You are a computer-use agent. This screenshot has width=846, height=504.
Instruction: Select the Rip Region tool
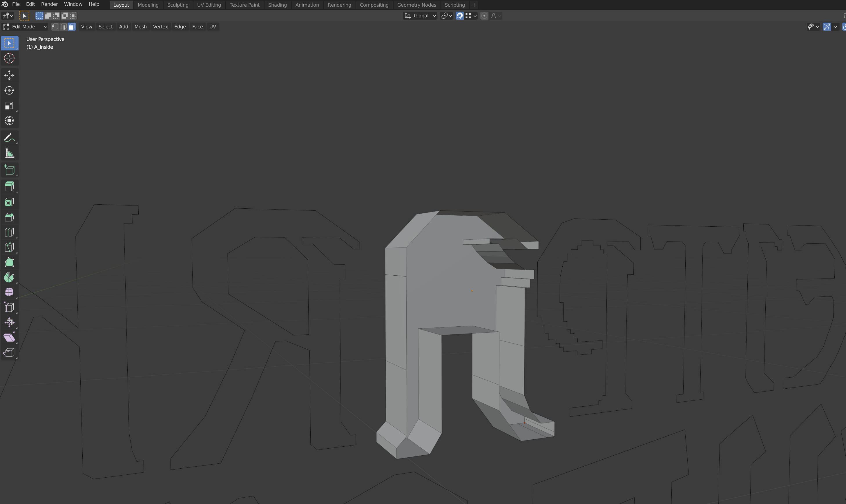tap(10, 352)
